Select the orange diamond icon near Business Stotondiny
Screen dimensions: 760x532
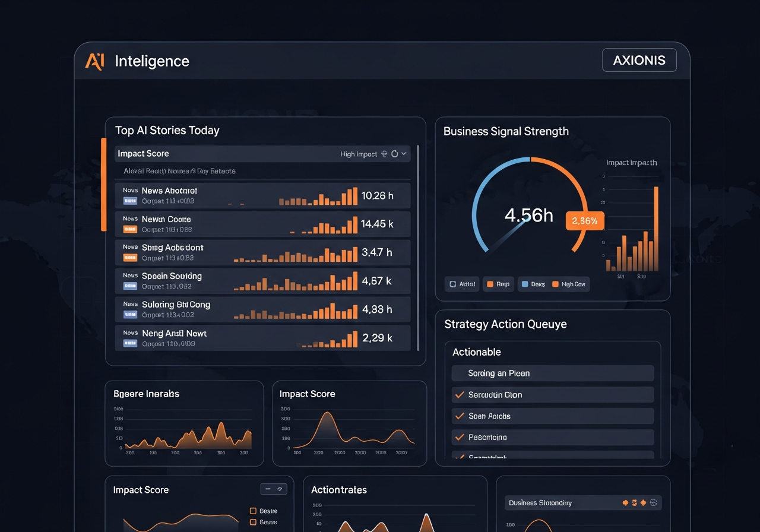(643, 502)
